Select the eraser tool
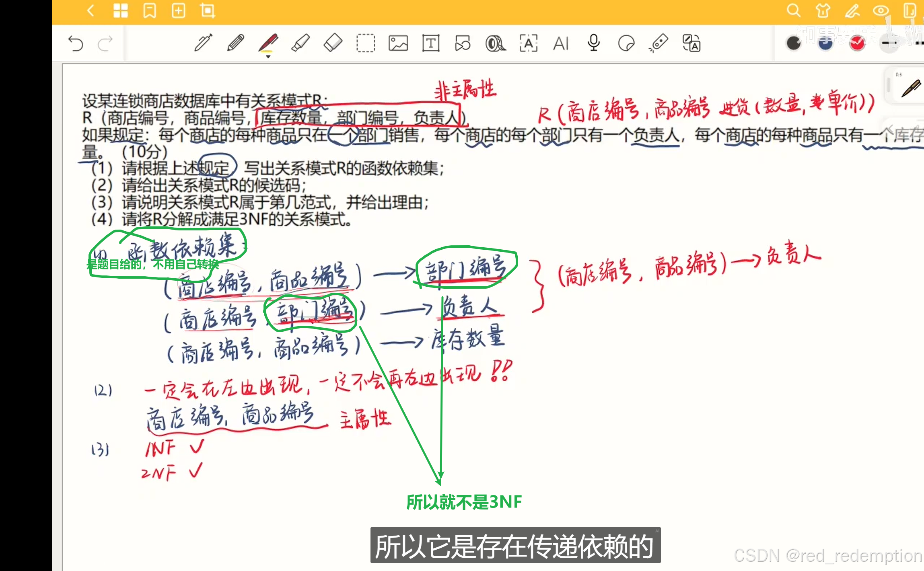 [x=333, y=43]
